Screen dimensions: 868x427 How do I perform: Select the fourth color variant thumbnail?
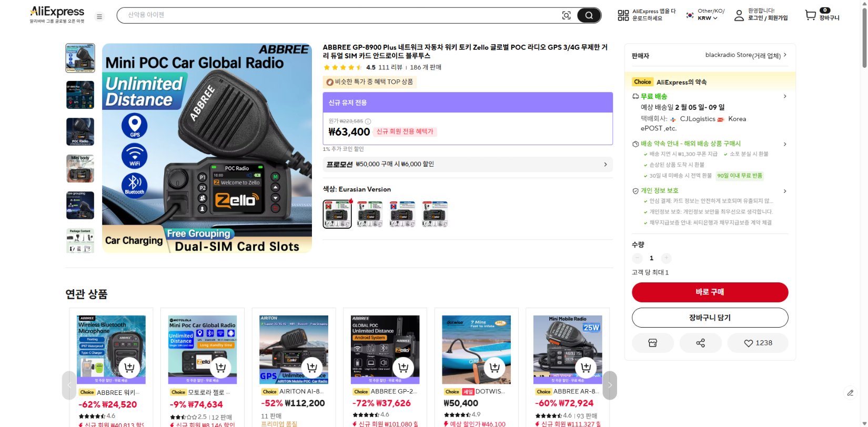click(435, 214)
